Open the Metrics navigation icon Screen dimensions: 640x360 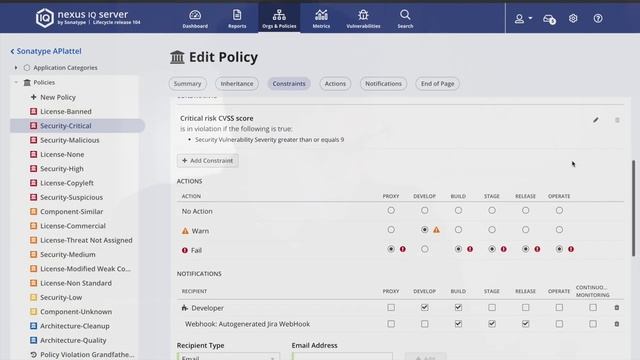click(321, 19)
